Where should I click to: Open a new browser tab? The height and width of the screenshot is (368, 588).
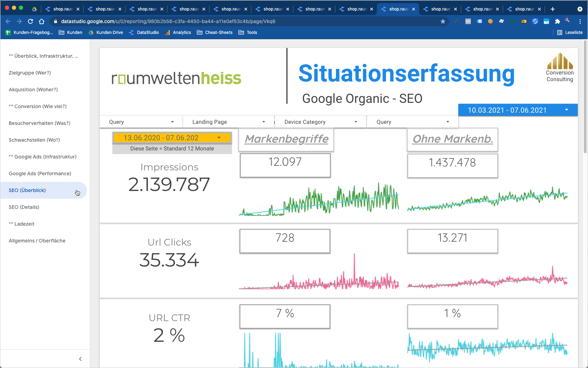(553, 9)
